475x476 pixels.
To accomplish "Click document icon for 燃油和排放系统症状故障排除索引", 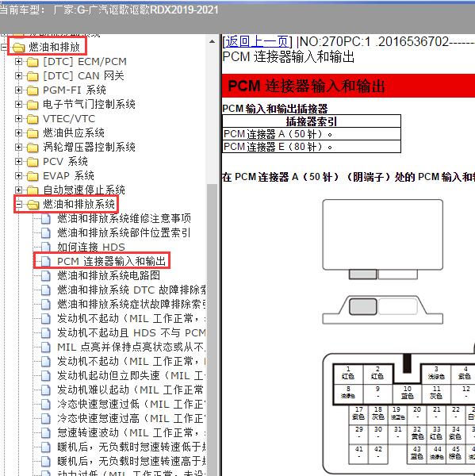I will click(46, 304).
